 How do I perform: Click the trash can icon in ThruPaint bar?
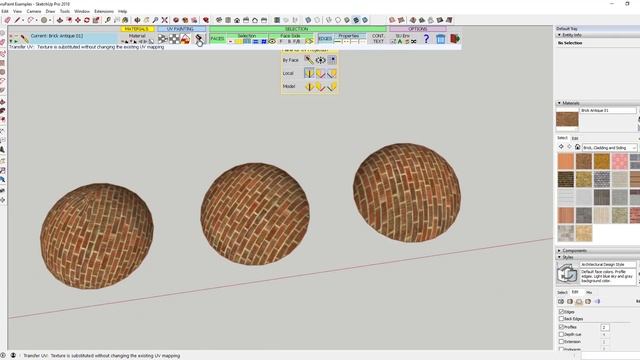point(440,39)
